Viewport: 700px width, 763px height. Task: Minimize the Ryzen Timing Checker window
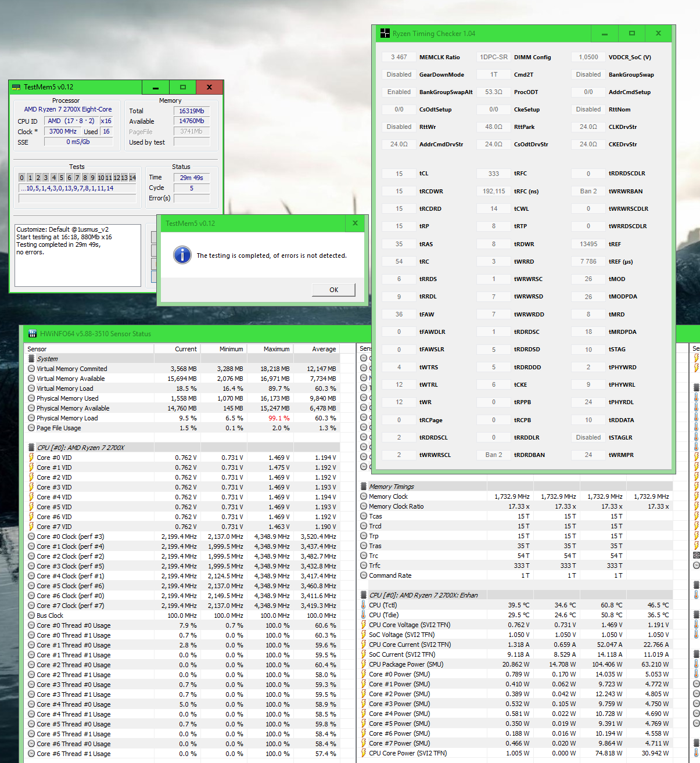[x=605, y=34]
